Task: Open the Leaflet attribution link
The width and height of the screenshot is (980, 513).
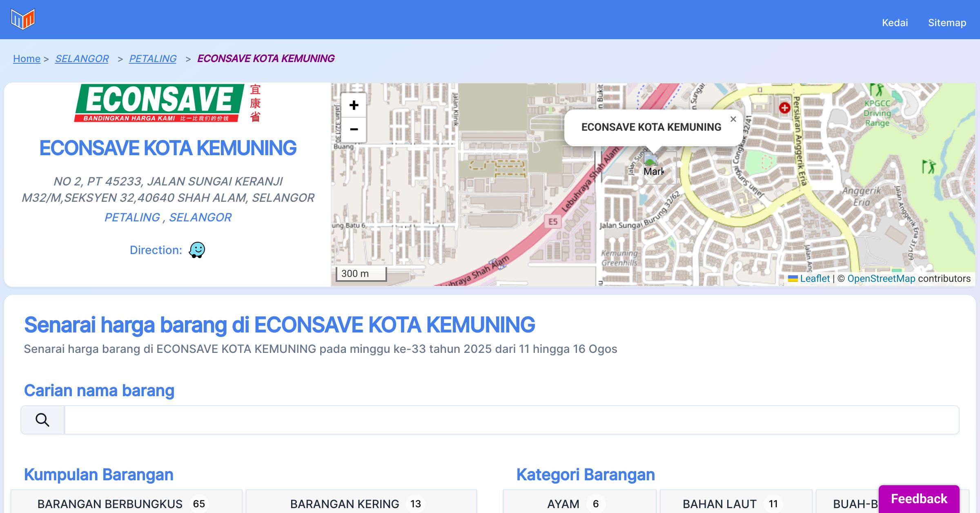Action: (x=815, y=279)
